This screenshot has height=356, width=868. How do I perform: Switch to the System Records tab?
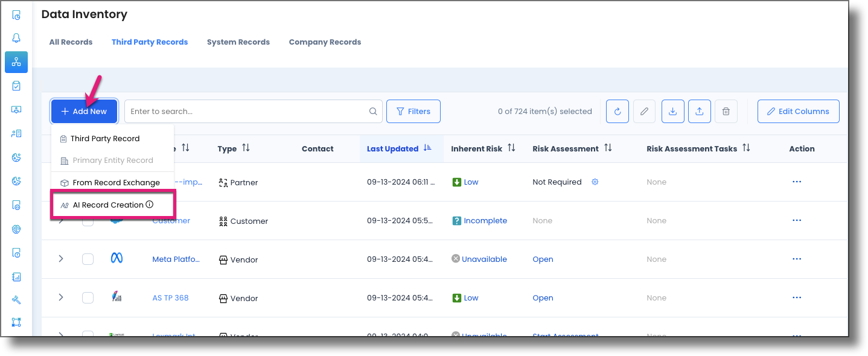(x=238, y=42)
